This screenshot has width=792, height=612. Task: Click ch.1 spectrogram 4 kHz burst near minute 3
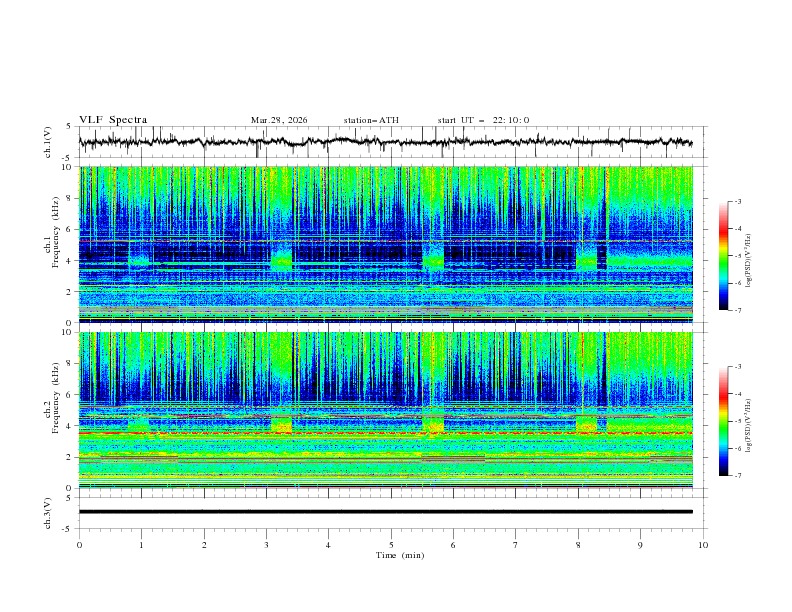pyautogui.click(x=281, y=259)
